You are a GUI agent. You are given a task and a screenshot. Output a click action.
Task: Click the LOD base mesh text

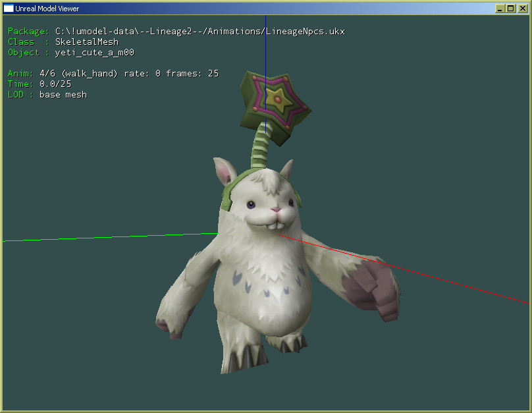coord(47,94)
